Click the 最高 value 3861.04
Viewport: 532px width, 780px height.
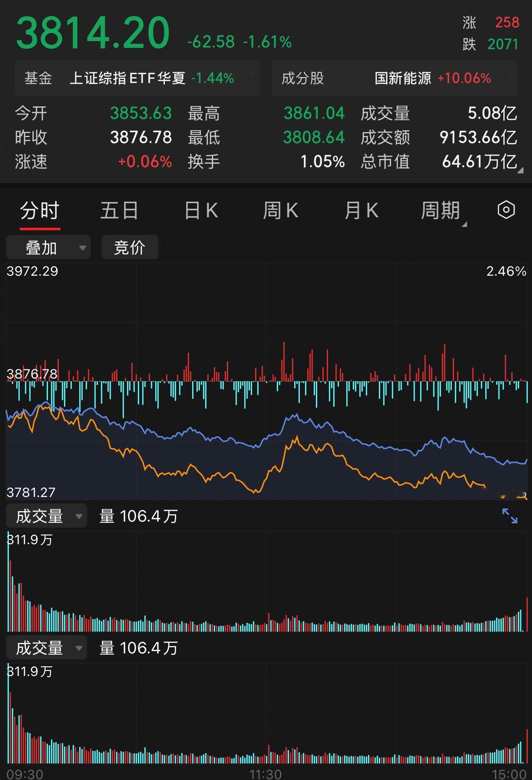tap(314, 113)
